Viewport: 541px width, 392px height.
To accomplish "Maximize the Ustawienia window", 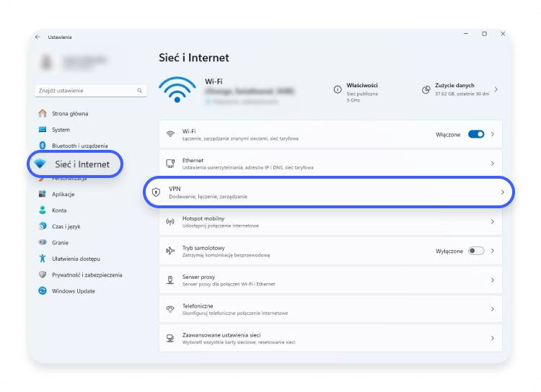I will (x=485, y=34).
